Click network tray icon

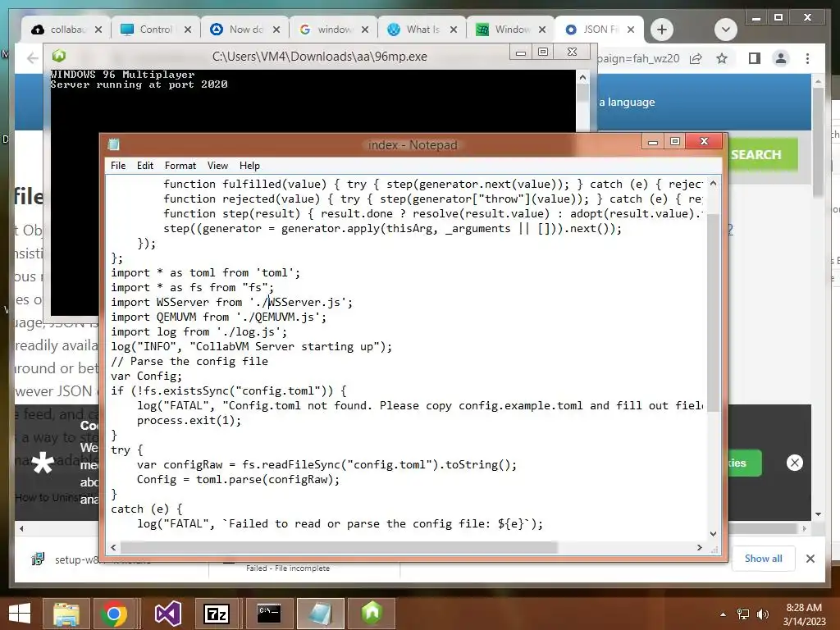[743, 614]
